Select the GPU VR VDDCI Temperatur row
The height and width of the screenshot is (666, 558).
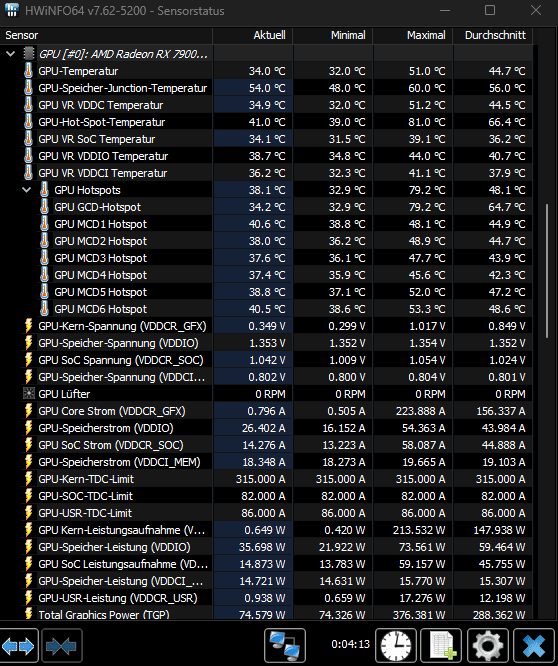266,173
